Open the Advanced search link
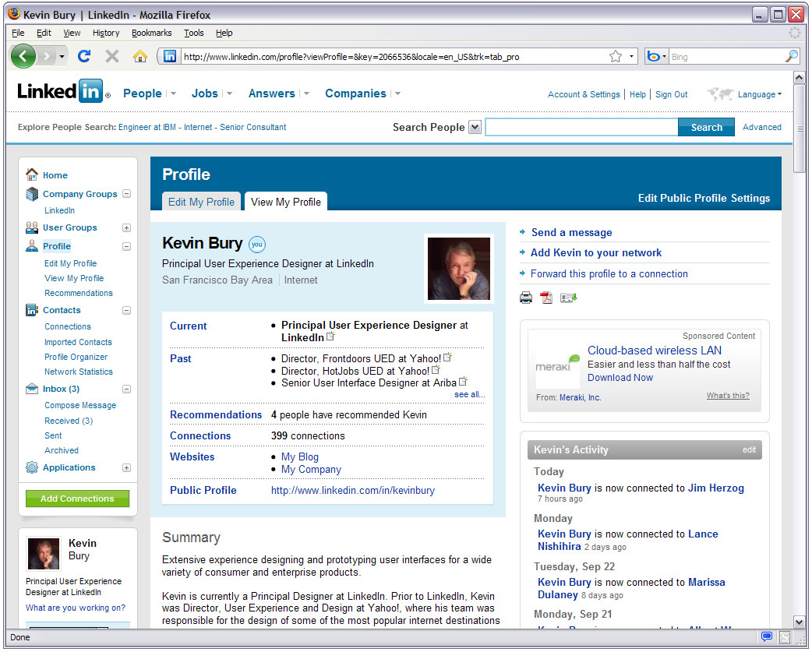 (762, 127)
